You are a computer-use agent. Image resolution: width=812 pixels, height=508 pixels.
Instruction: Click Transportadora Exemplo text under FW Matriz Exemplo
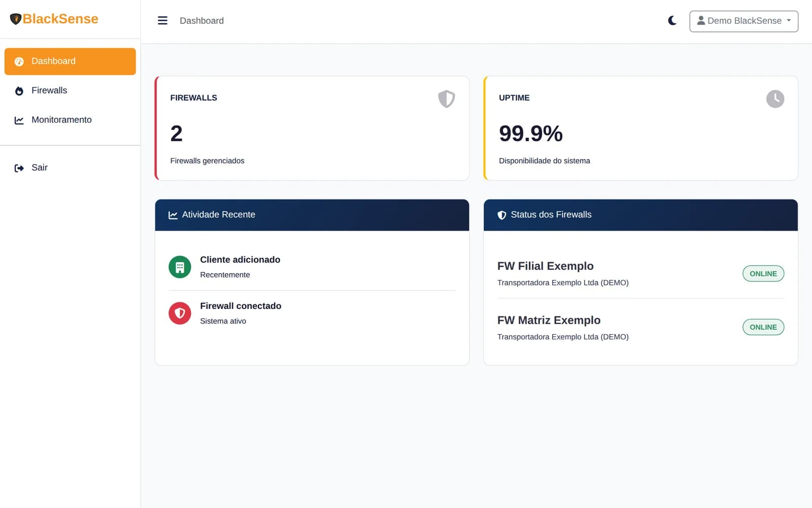click(563, 337)
